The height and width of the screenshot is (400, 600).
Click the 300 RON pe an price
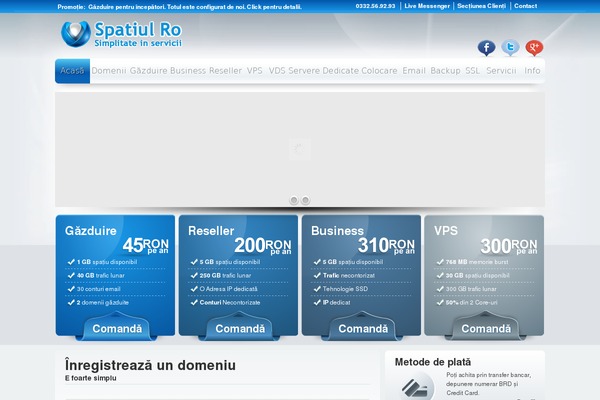[509, 245]
